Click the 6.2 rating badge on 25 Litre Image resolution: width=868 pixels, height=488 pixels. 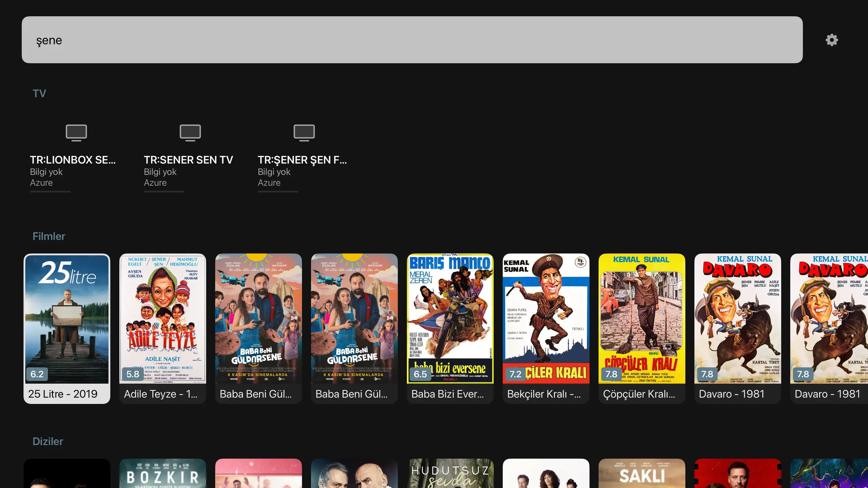37,374
